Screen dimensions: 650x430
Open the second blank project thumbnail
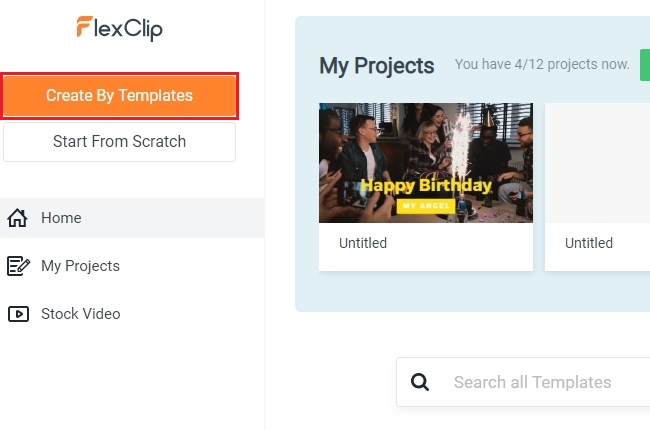[x=598, y=162]
